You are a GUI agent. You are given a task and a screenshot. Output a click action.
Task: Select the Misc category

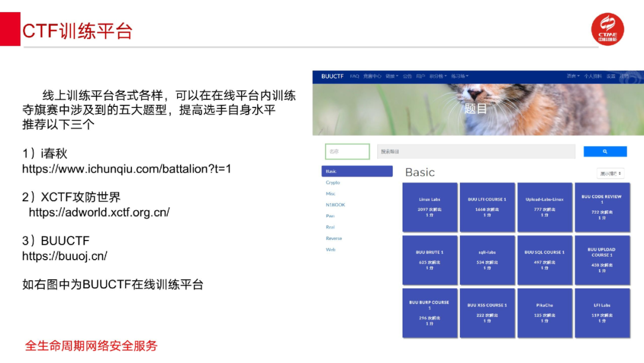tap(330, 193)
